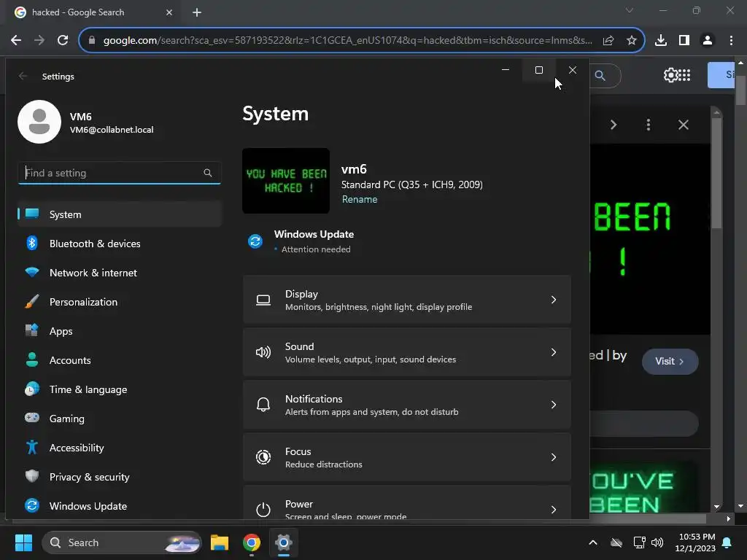Image resolution: width=747 pixels, height=560 pixels.
Task: Expand Focus settings row
Action: point(407,457)
